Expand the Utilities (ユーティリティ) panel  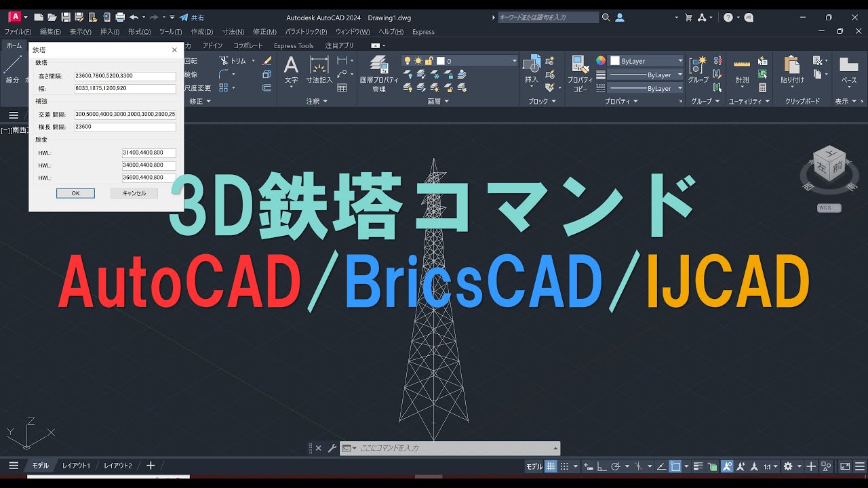tap(749, 101)
